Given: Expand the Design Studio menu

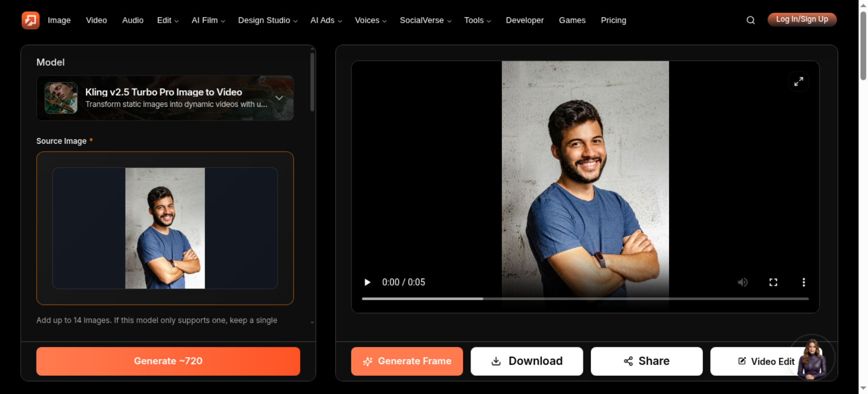Looking at the screenshot, I should 268,20.
